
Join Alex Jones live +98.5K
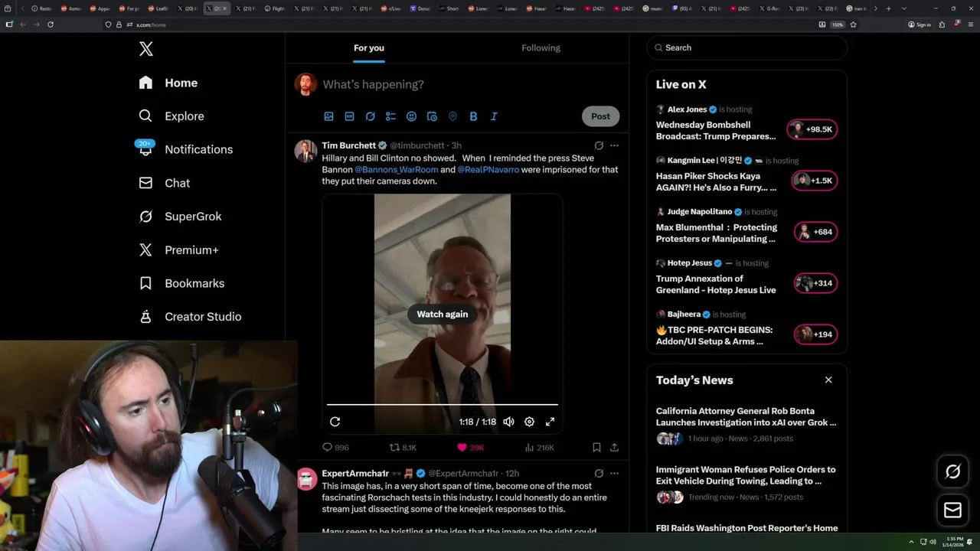pyautogui.click(x=813, y=129)
